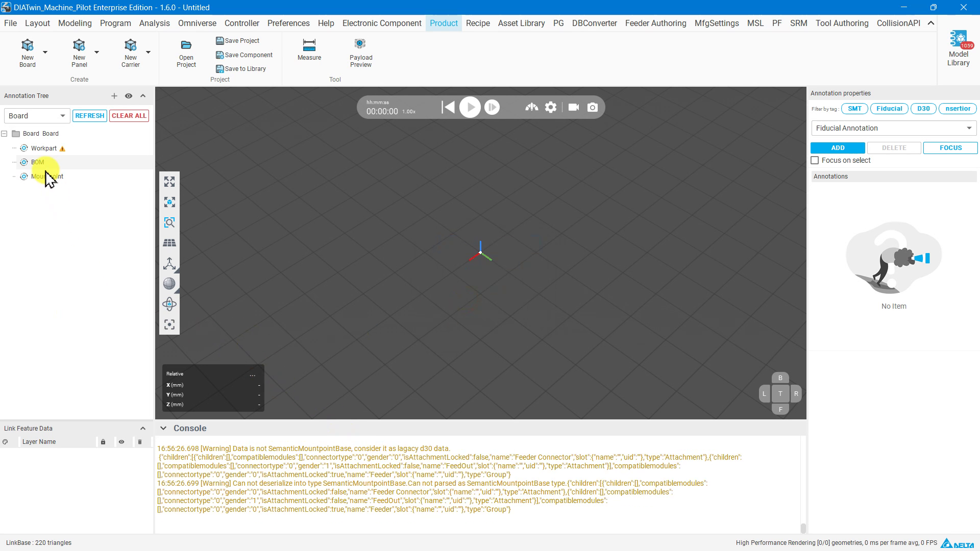Select the zoom-region magnifier tool

point(169,222)
